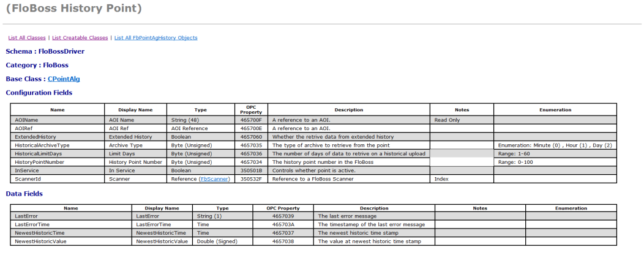Select the ExtendedHistory name cell
This screenshot has width=644, height=253.
(x=58, y=137)
